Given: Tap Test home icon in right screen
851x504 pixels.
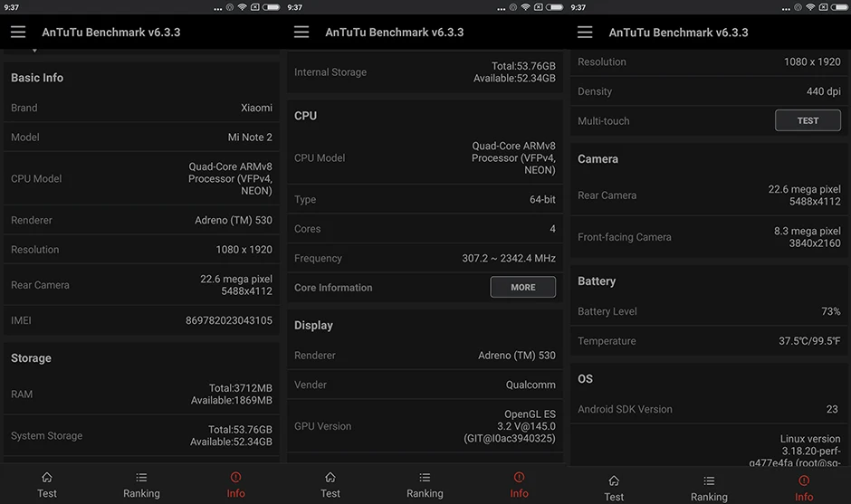Looking at the screenshot, I should [x=614, y=480].
